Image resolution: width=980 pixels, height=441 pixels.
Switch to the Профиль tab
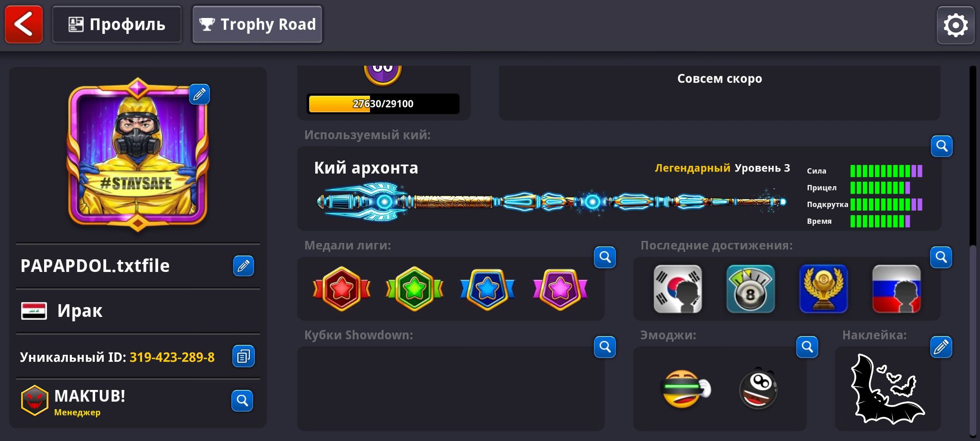[x=117, y=24]
